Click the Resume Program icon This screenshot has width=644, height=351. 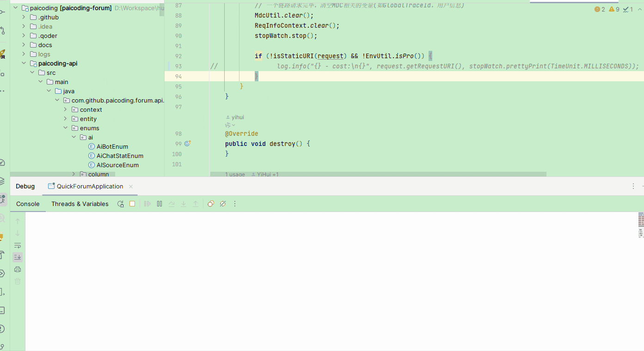click(147, 204)
